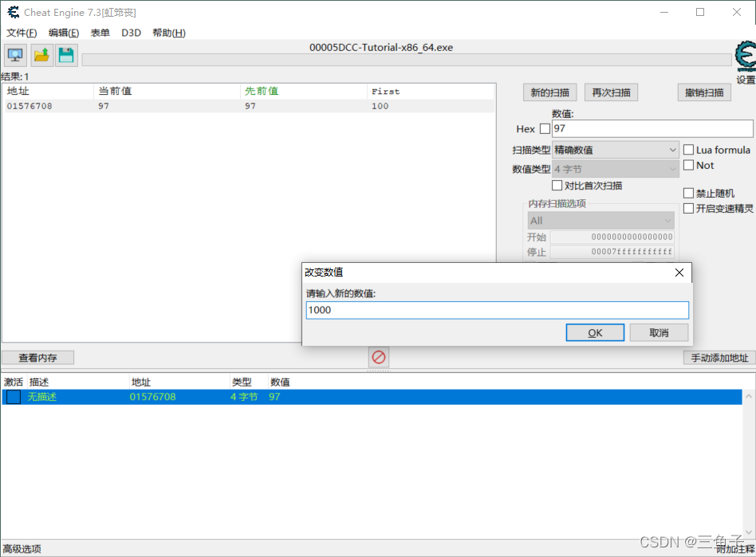Enable the 禁止随机 checkbox
The height and width of the screenshot is (557, 756).
coord(688,193)
